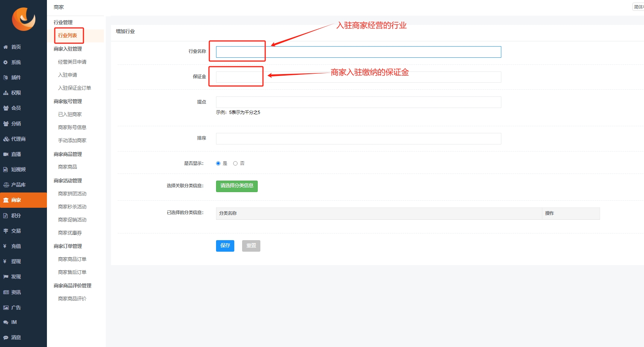
Task: Select 是 for 是否显示
Action: (x=218, y=163)
